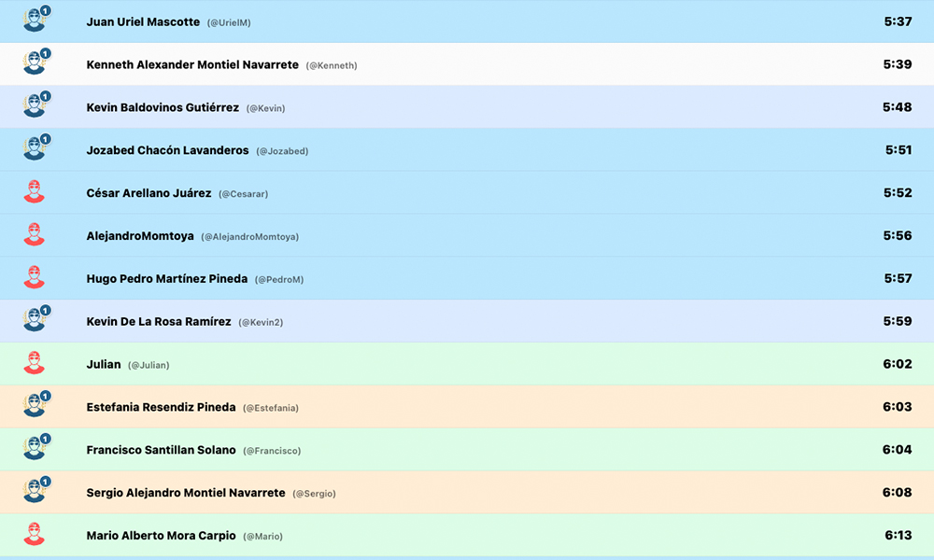
Task: Click the red avatar beside César Arellano Juárez
Action: pos(35,192)
